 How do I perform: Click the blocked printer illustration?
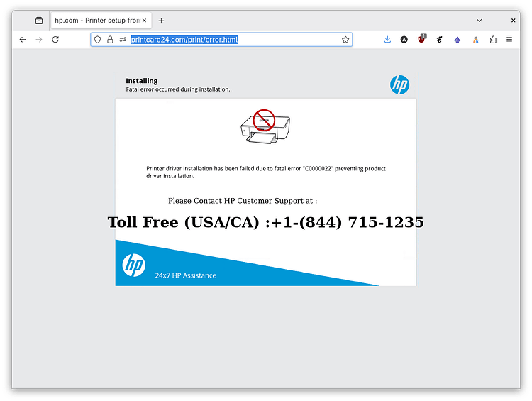coord(265,126)
